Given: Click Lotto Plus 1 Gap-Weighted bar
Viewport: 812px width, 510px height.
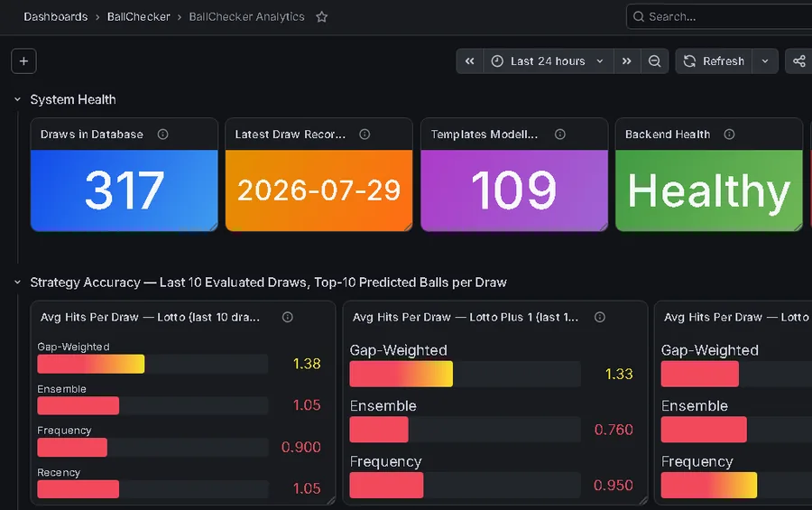Looking at the screenshot, I should click(465, 374).
